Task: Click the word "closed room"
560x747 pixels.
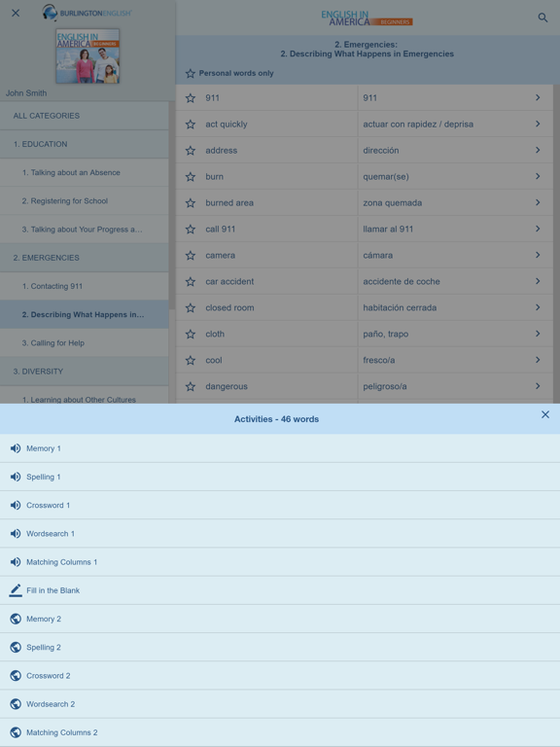Action: [x=229, y=307]
